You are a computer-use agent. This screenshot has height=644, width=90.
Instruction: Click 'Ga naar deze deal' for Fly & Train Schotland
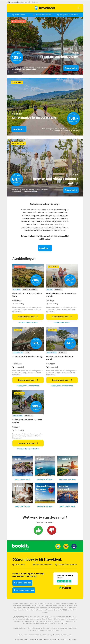pos(28,317)
